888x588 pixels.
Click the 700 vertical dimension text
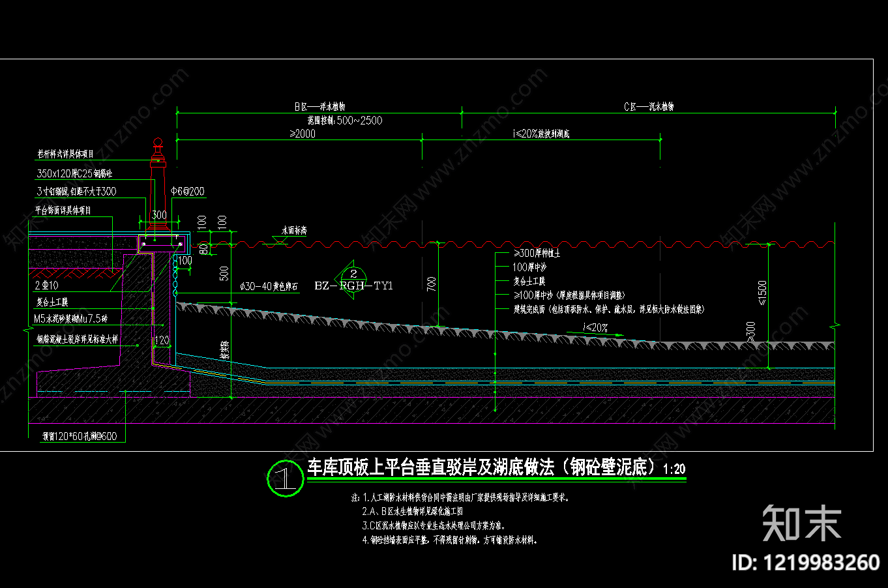[x=432, y=284]
